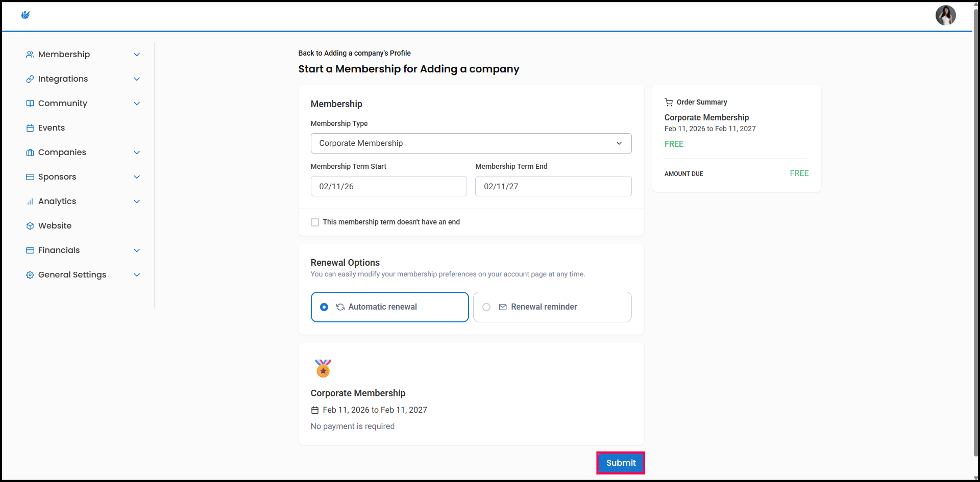Click the Membership Term Start date field
This screenshot has width=980, height=482.
coord(388,186)
